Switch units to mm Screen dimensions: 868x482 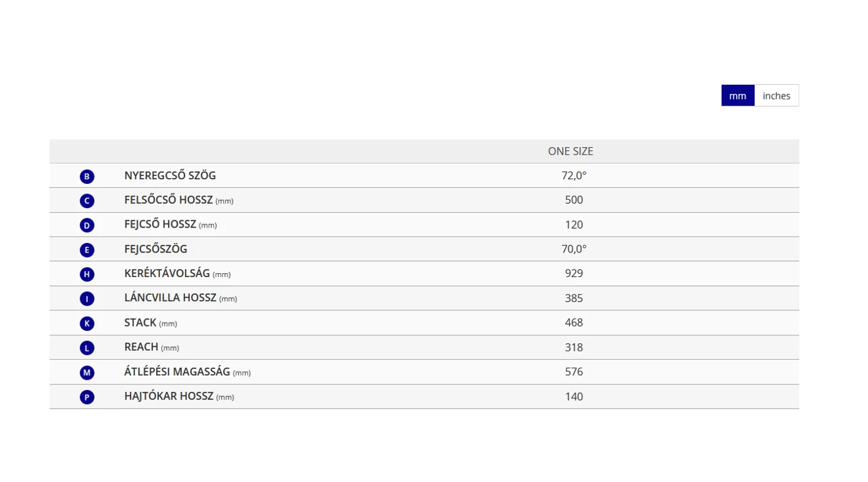tap(737, 96)
